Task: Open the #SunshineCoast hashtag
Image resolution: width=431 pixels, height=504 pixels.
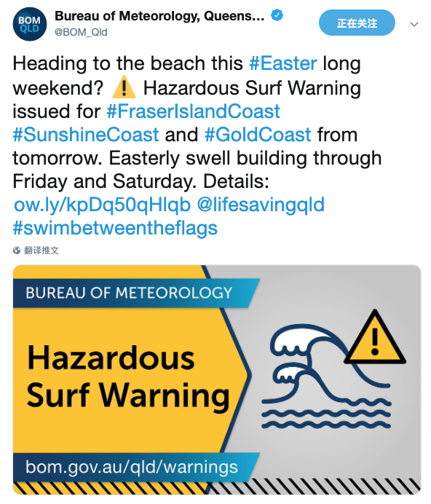Action: coord(86,134)
